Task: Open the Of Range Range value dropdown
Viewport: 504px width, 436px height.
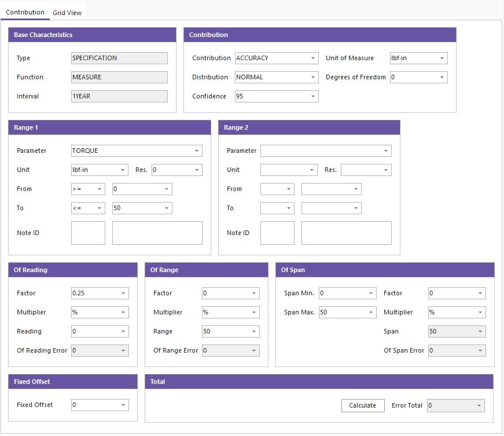Action: (x=254, y=331)
